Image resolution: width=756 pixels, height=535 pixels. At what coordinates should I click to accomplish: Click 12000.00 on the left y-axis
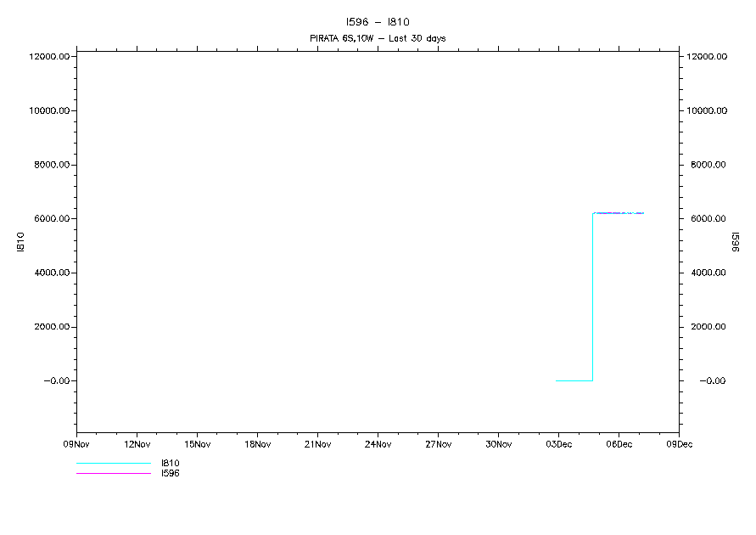(49, 57)
